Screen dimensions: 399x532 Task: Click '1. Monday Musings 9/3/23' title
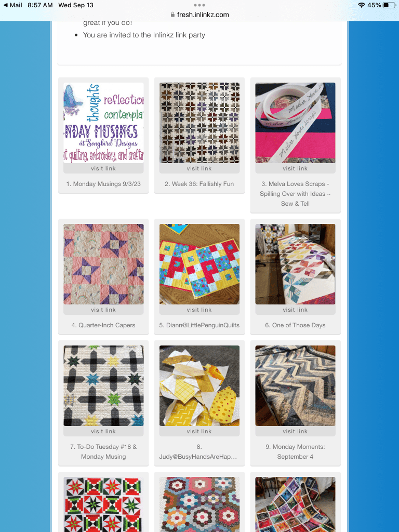pyautogui.click(x=103, y=184)
